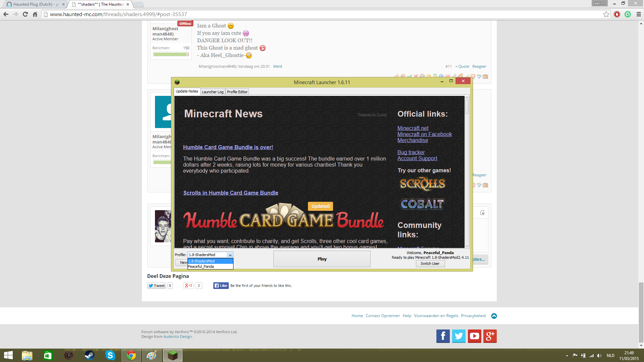Open the Chrome menu
This screenshot has height=362, width=644.
(639, 14)
